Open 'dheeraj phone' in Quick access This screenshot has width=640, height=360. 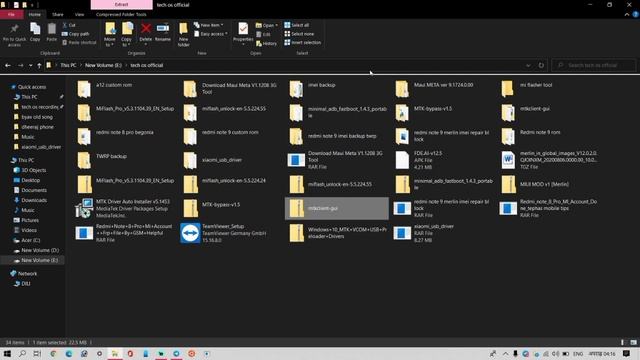[37, 127]
